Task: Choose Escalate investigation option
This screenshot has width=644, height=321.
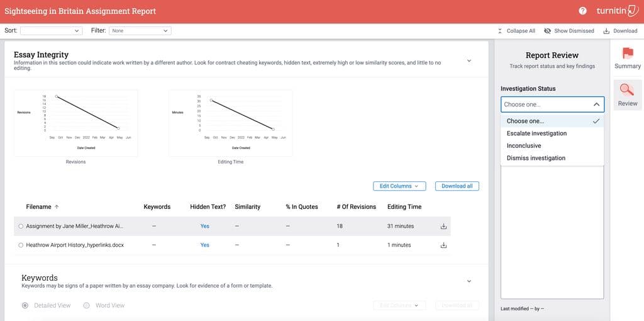Action: coord(536,133)
